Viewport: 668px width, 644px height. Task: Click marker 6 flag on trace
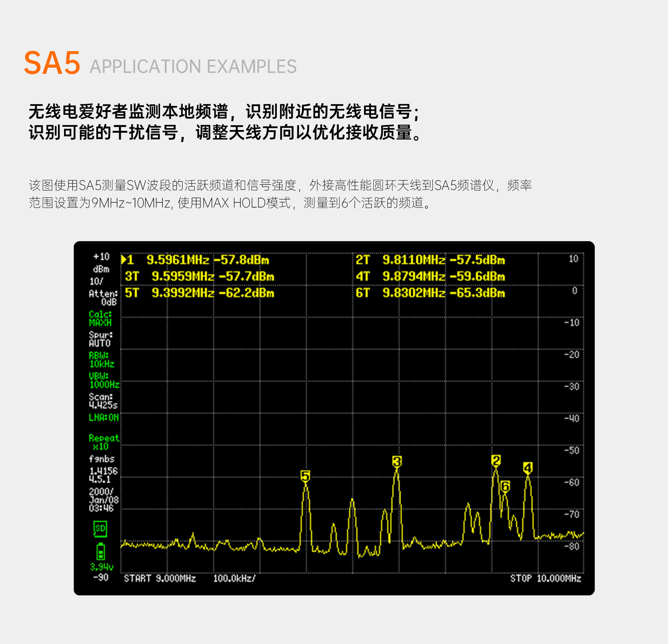click(x=505, y=486)
